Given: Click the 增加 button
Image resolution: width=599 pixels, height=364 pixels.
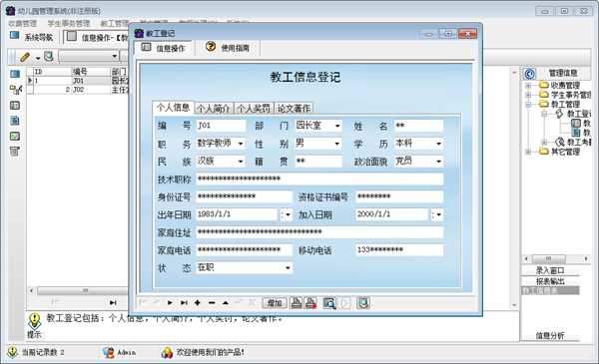Looking at the screenshot, I should 275,303.
